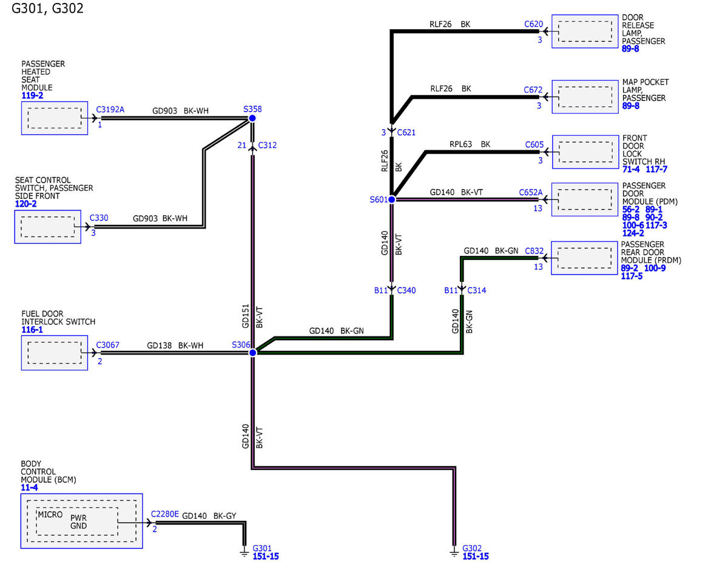728x562 pixels.
Task: Click the Body Control Module component box
Action: [x=82, y=521]
